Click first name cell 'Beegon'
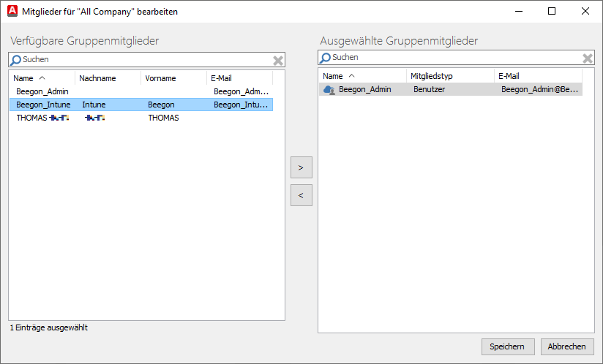This screenshot has height=364, width=603. 161,105
